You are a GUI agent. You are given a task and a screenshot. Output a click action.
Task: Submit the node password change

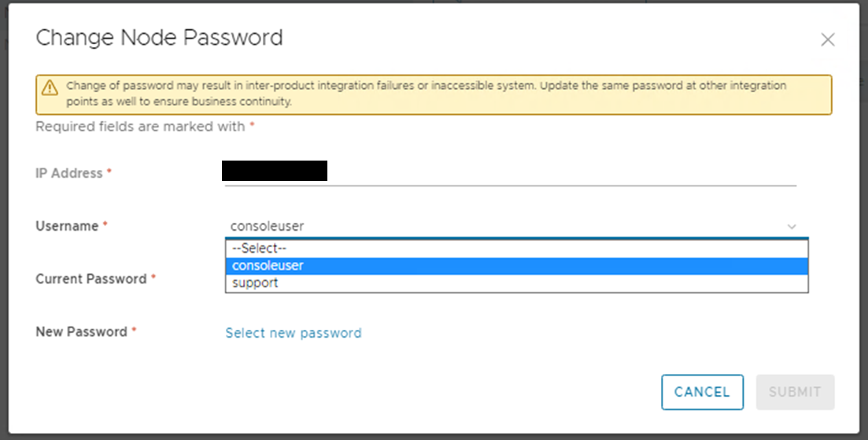point(795,392)
